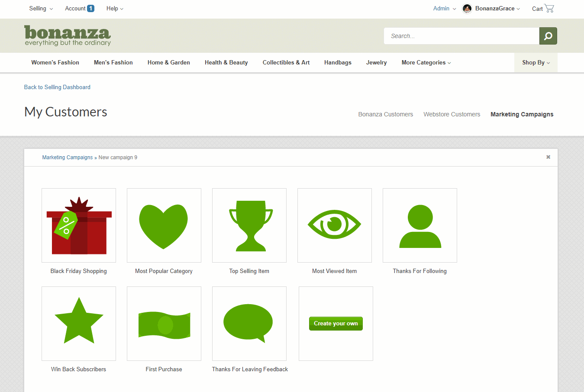Expand the Selling dropdown
Screen dimensions: 584x392
41,8
